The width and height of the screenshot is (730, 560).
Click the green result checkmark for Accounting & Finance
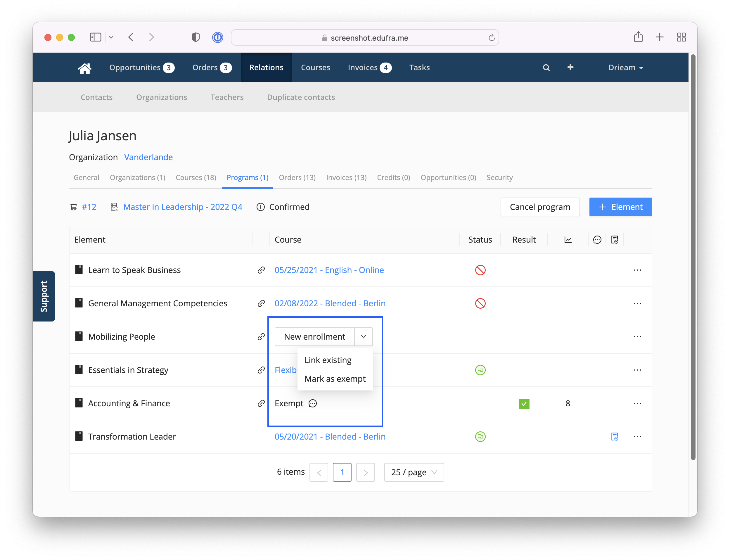click(524, 404)
